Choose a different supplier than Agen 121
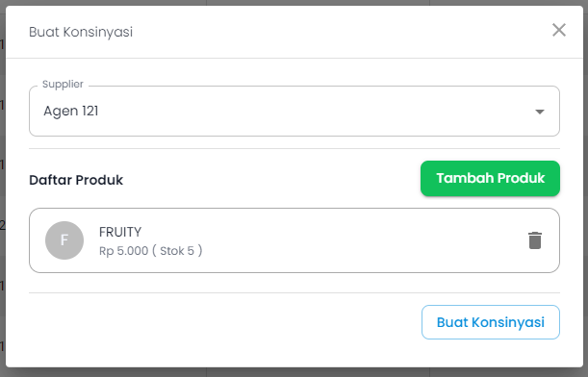Image resolution: width=588 pixels, height=377 pixels. click(x=294, y=111)
